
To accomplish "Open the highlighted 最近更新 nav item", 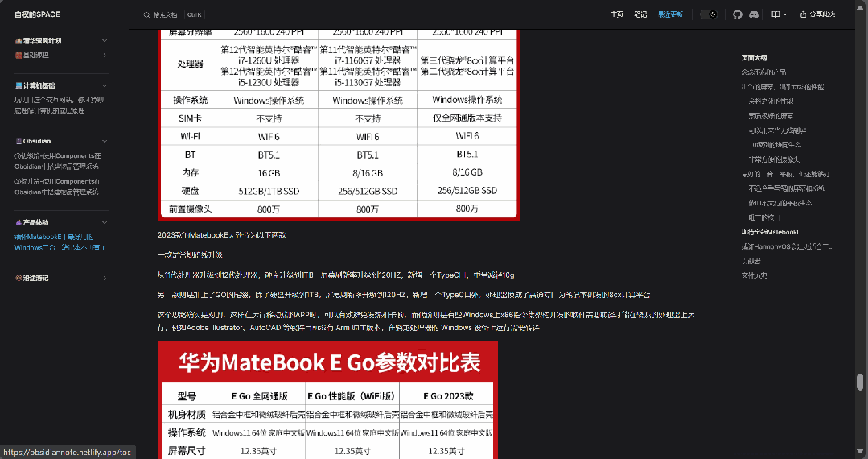I will tap(670, 14).
